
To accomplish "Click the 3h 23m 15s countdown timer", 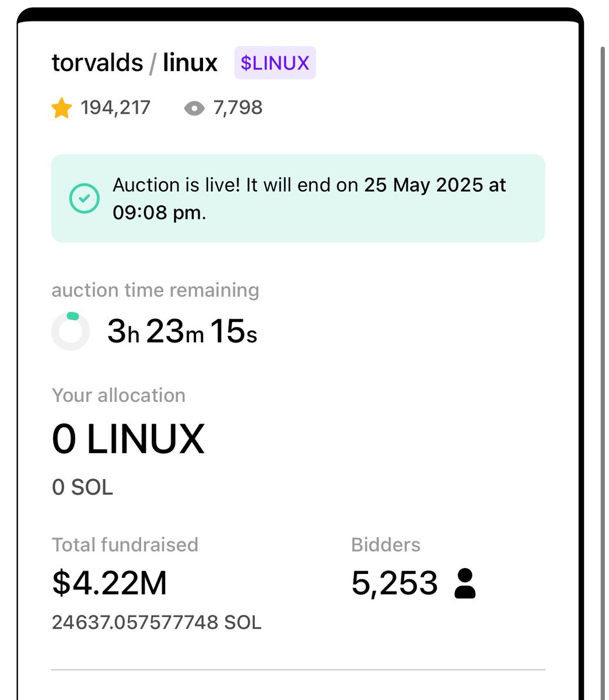I will (183, 331).
